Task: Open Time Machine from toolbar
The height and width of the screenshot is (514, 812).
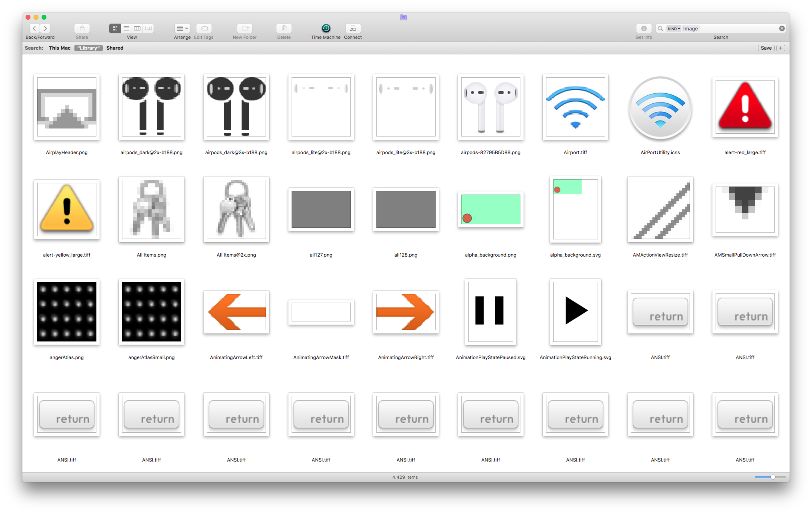Action: (326, 28)
